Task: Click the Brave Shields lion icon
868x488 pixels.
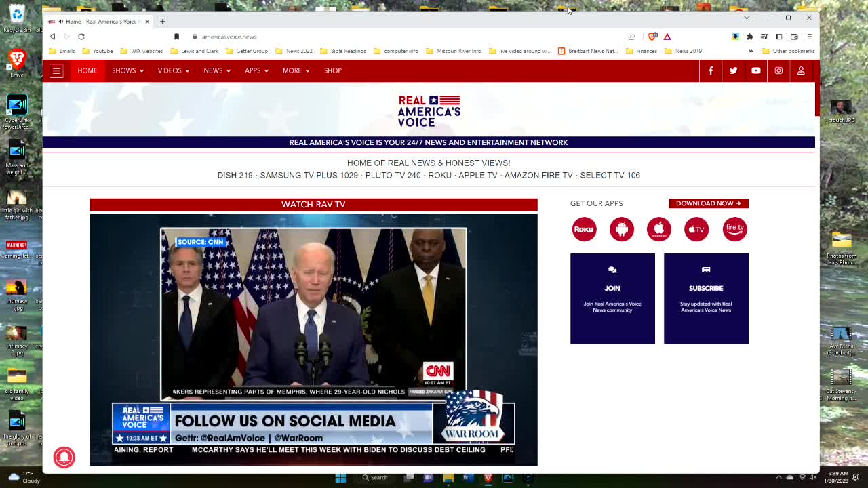Action: (x=652, y=37)
